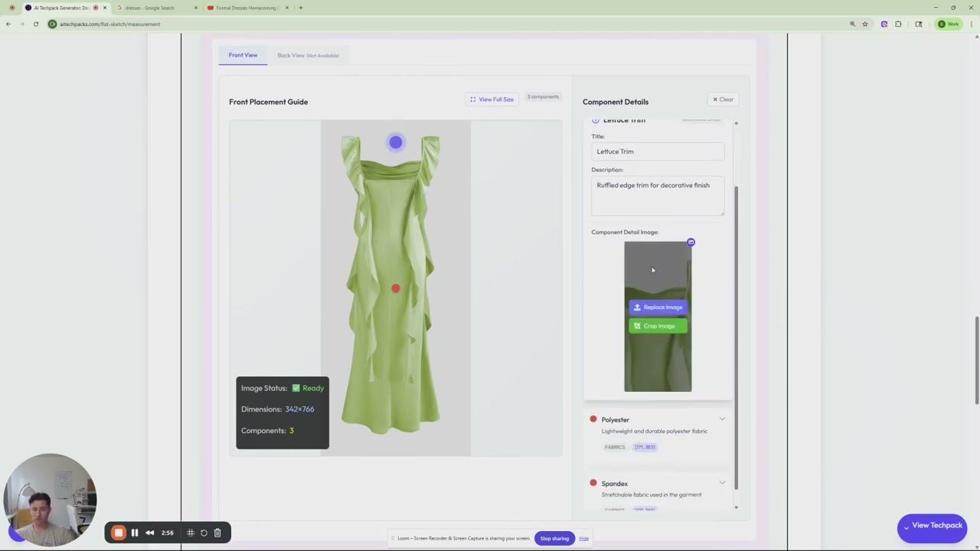Click the browser forward arrow
Screen dimensions: 980x551
(x=22, y=24)
